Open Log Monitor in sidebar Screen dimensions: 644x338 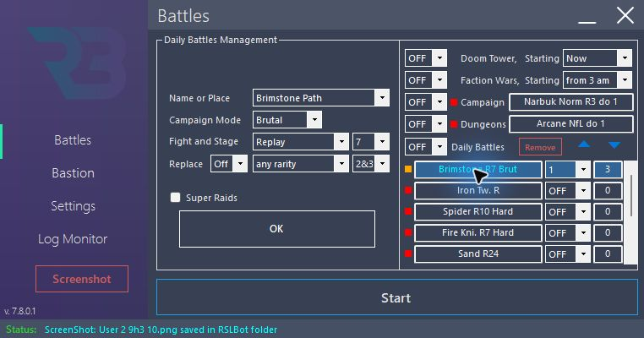pos(73,238)
